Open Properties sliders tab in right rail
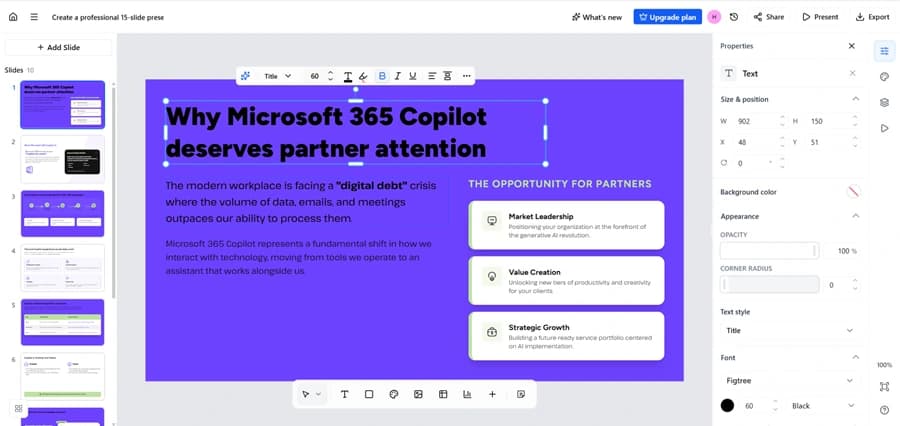This screenshot has height=426, width=900. coord(884,51)
